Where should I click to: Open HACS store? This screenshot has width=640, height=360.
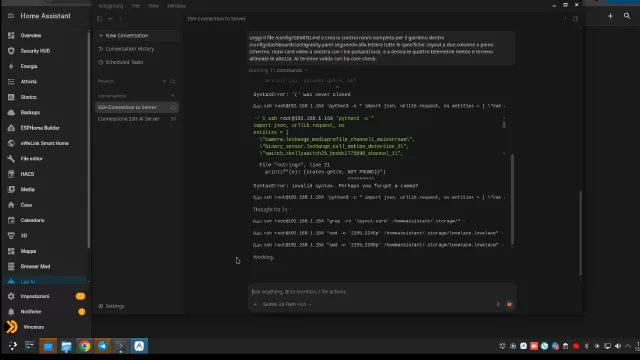(45, 174)
